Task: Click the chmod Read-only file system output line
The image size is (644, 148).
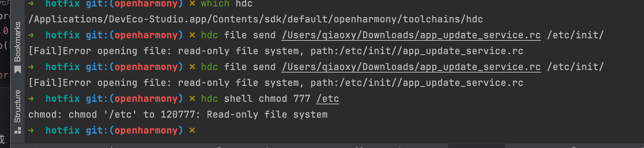Action: [x=178, y=114]
